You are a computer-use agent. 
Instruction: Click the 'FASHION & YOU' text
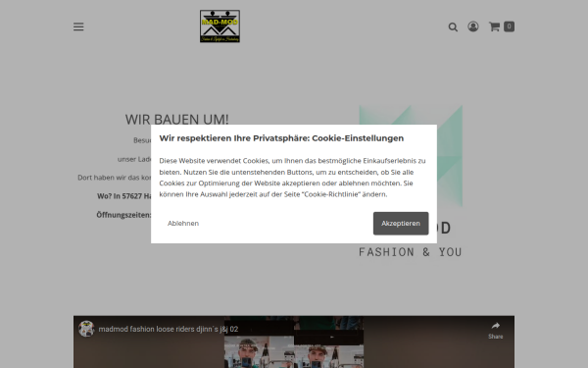(411, 252)
